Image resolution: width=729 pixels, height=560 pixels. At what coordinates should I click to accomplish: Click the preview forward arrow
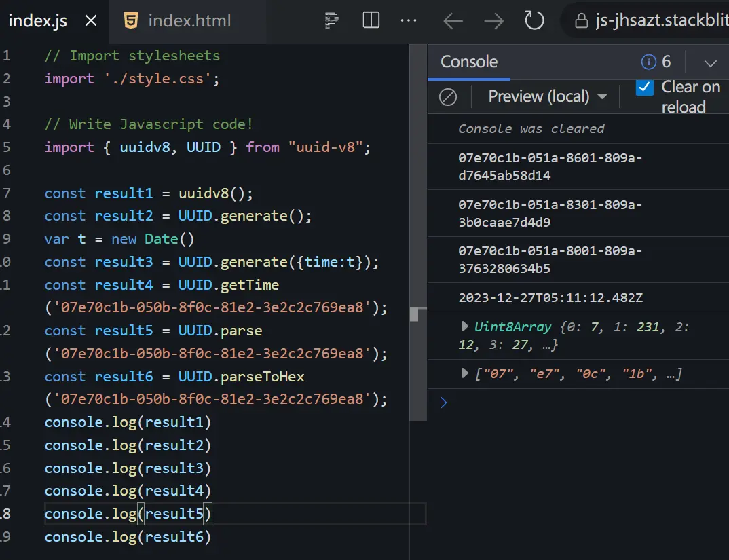point(493,21)
